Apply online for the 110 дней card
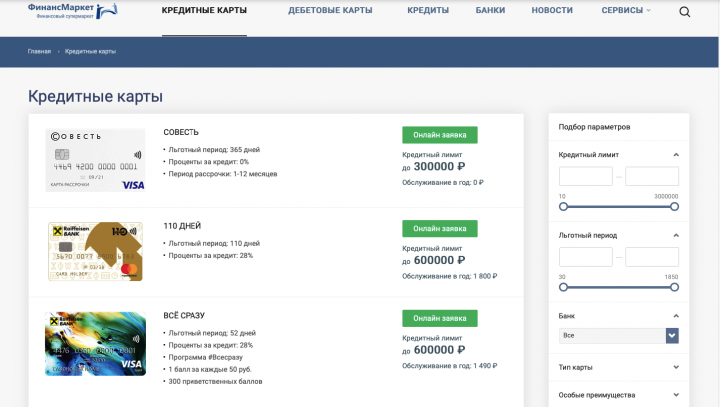The image size is (720, 407). (440, 229)
